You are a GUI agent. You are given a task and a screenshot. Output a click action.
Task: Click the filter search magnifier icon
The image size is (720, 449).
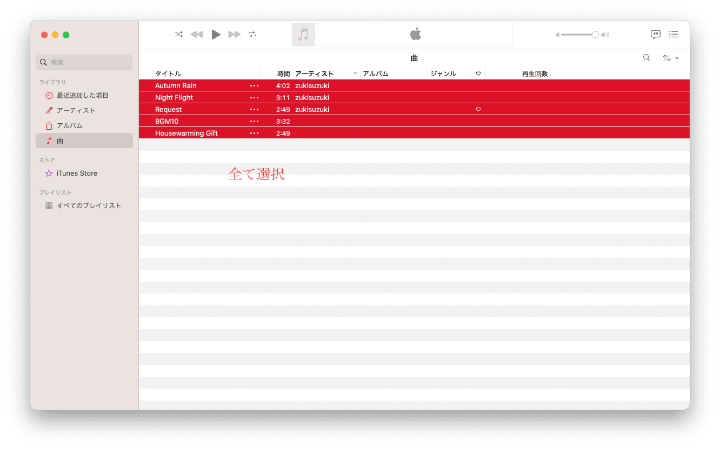point(646,57)
